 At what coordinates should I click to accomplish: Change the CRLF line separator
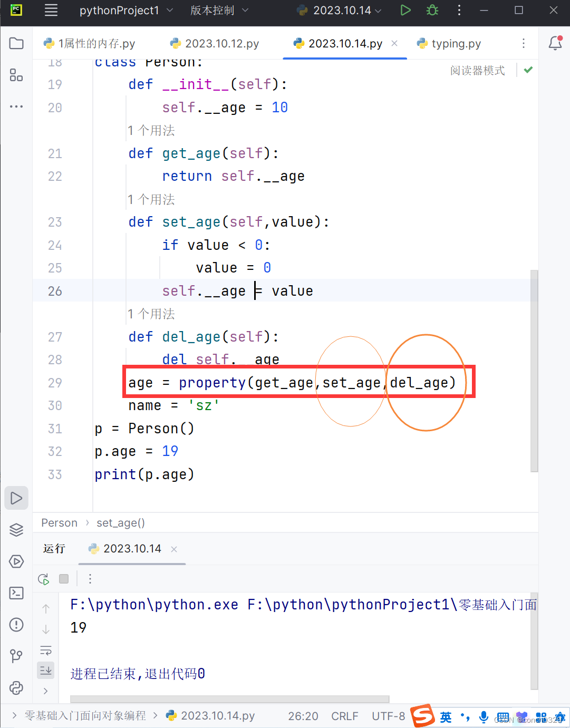coord(345,716)
